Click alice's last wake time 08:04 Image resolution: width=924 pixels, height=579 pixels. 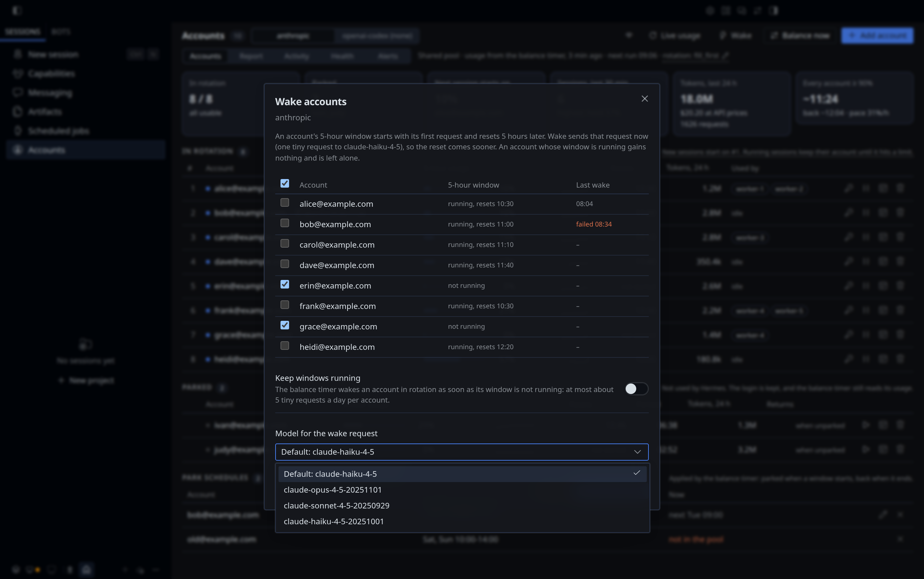coord(584,204)
